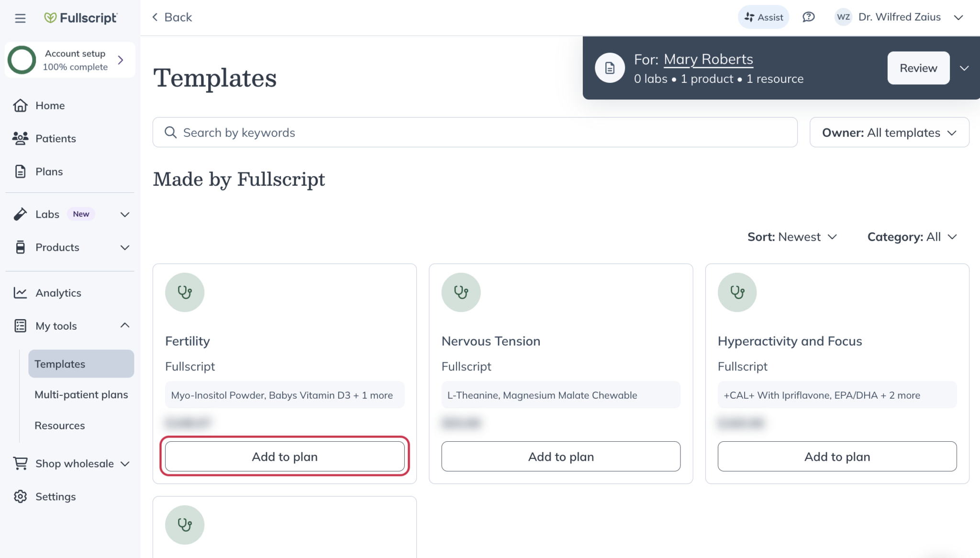The width and height of the screenshot is (980, 558).
Task: Open the Category All dropdown
Action: [912, 236]
